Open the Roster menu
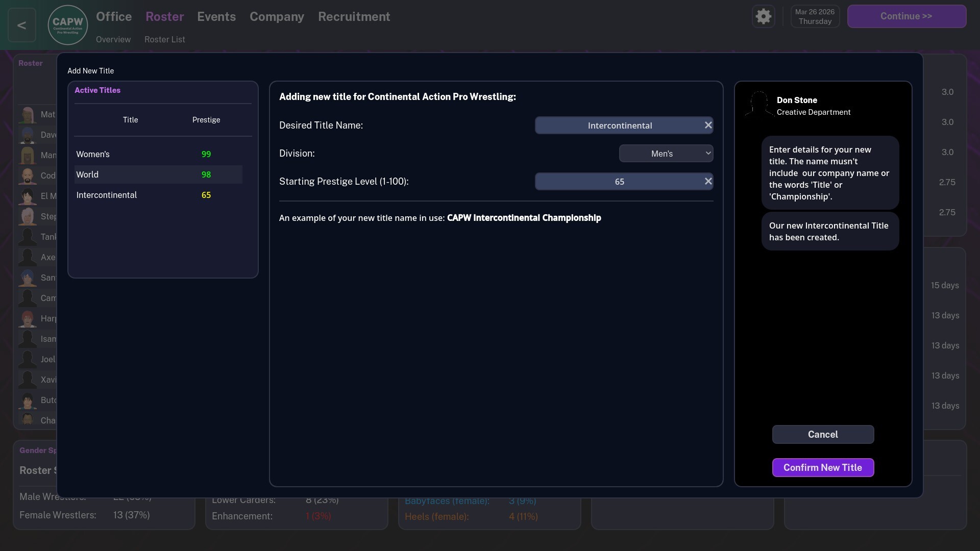This screenshot has height=551, width=980. tap(164, 16)
